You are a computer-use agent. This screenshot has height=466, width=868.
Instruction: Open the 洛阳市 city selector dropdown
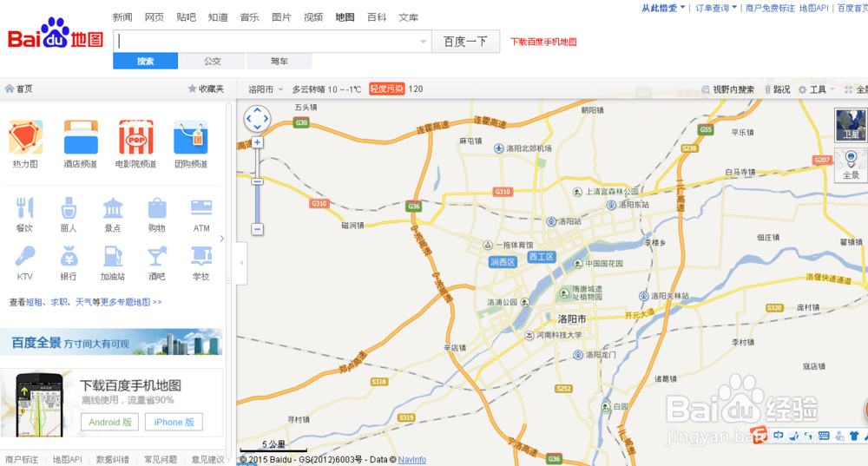[265, 89]
